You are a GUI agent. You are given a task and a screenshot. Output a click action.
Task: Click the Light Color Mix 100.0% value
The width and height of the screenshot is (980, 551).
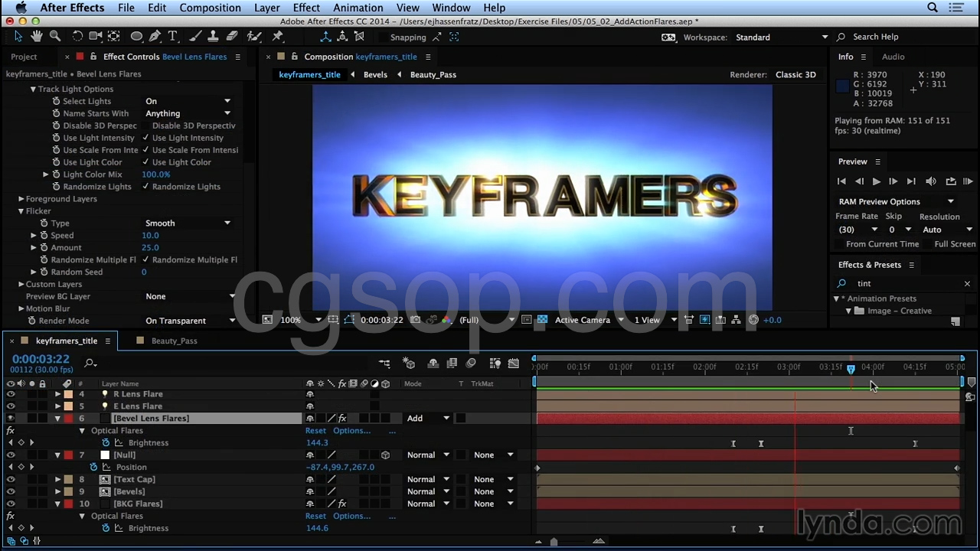tap(156, 174)
